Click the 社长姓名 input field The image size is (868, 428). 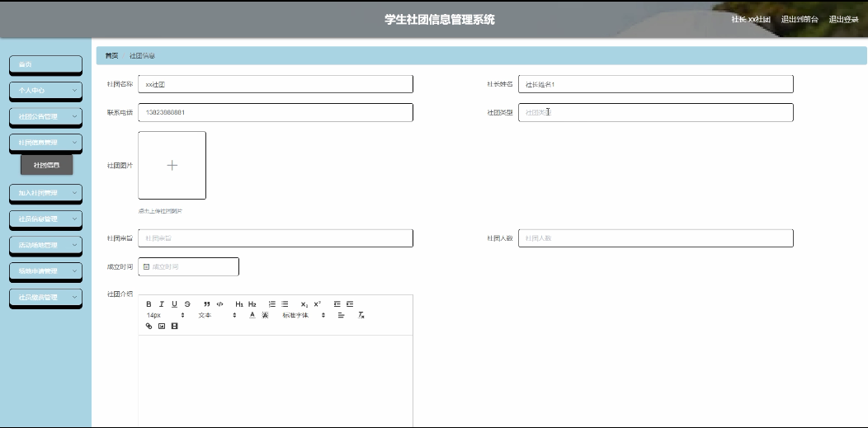[x=656, y=85]
